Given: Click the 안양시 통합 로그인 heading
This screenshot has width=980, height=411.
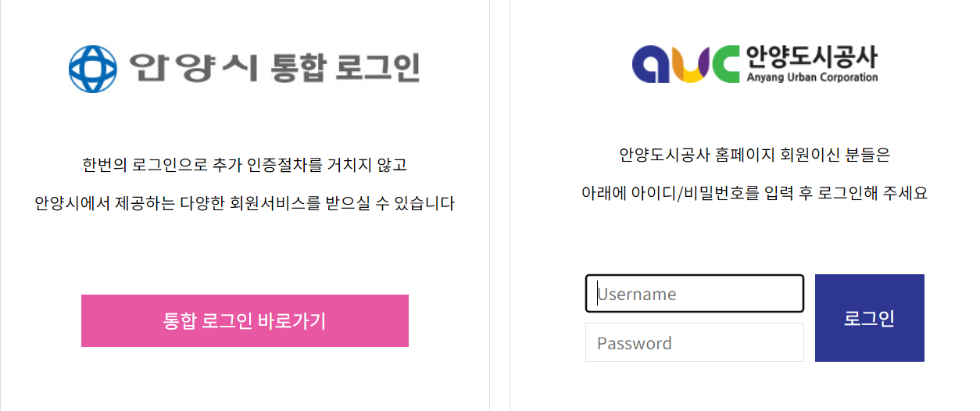Looking at the screenshot, I should click(x=274, y=67).
